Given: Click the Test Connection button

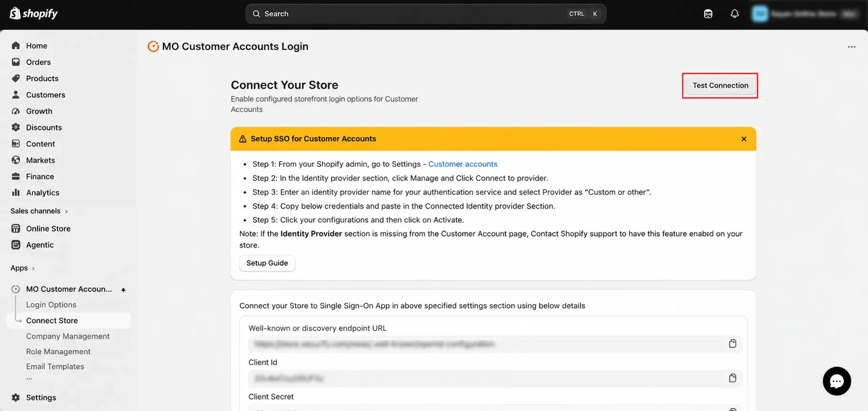Looking at the screenshot, I should click(x=720, y=86).
